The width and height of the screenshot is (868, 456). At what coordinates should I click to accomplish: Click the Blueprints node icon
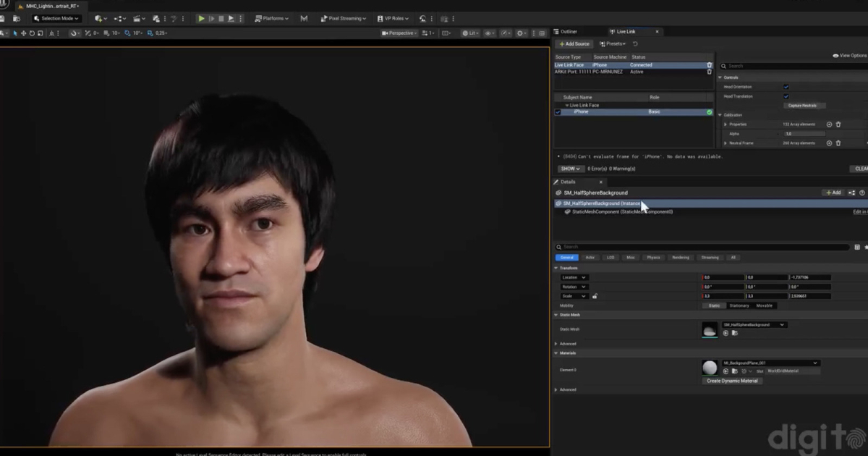[119, 18]
